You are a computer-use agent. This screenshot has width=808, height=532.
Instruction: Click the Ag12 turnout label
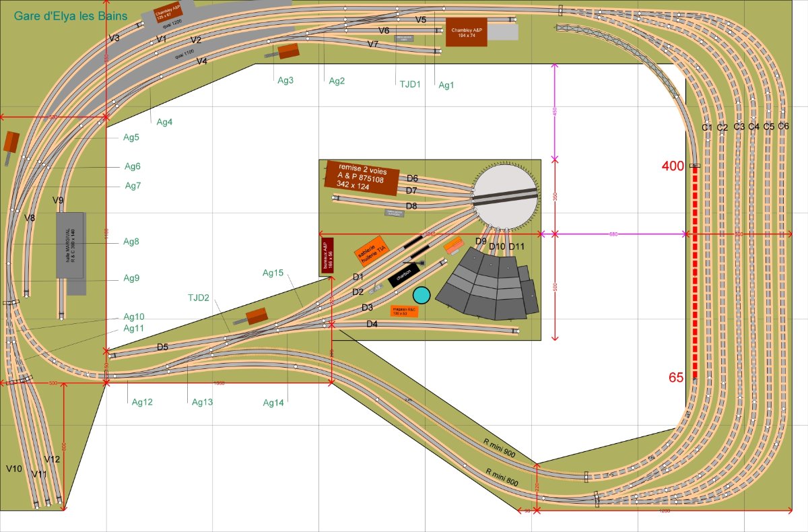click(142, 403)
